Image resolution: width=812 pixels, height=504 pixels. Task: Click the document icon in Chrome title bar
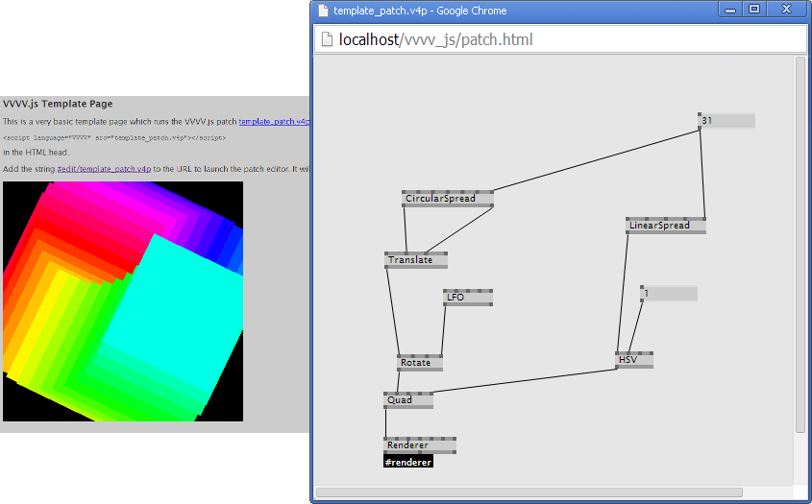323,11
